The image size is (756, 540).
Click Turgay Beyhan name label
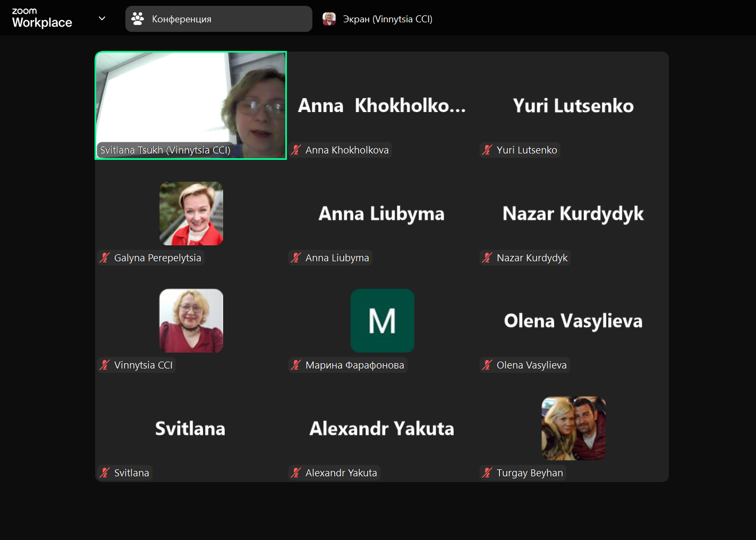point(530,473)
